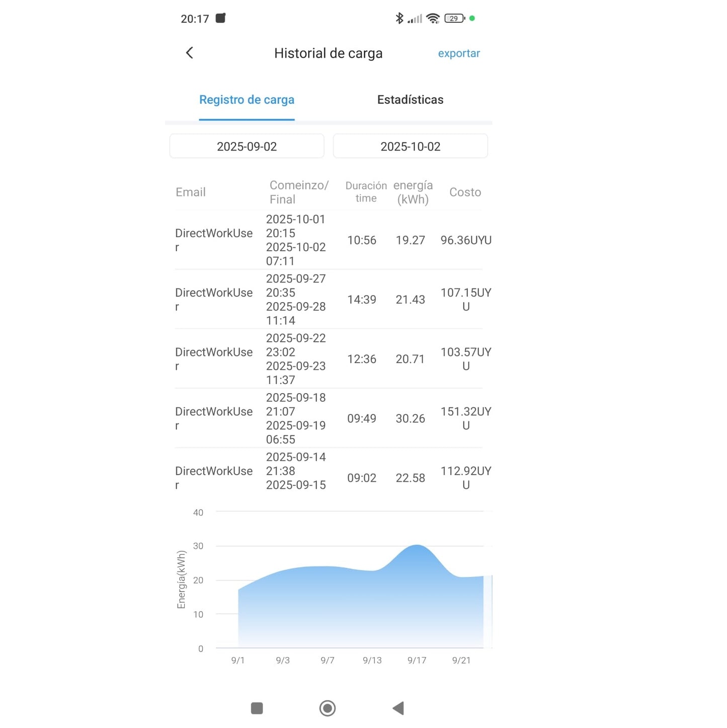Viewport: 727px width, 728px height.
Task: Tap the battery indicator icon
Action: (x=454, y=19)
